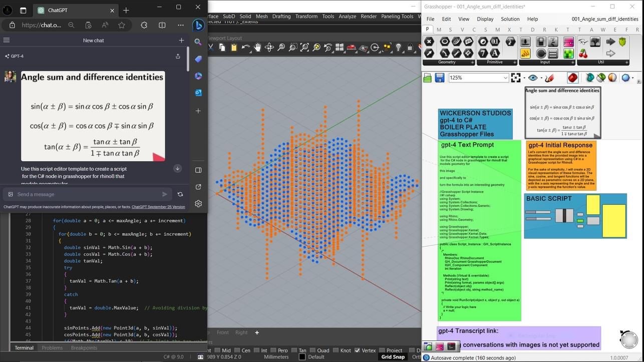The height and width of the screenshot is (362, 644).
Task: Open file icon in Grasshopper canvas toolbar
Action: (x=427, y=78)
